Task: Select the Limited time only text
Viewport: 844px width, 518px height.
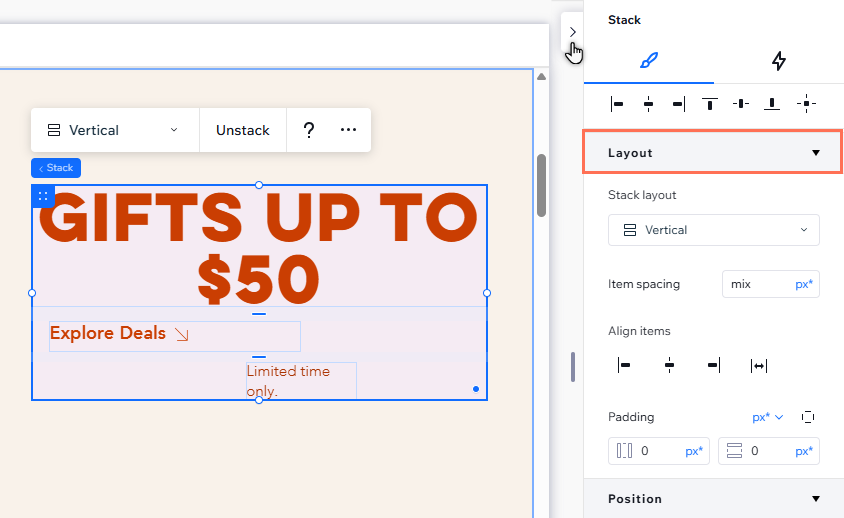Action: tap(301, 381)
